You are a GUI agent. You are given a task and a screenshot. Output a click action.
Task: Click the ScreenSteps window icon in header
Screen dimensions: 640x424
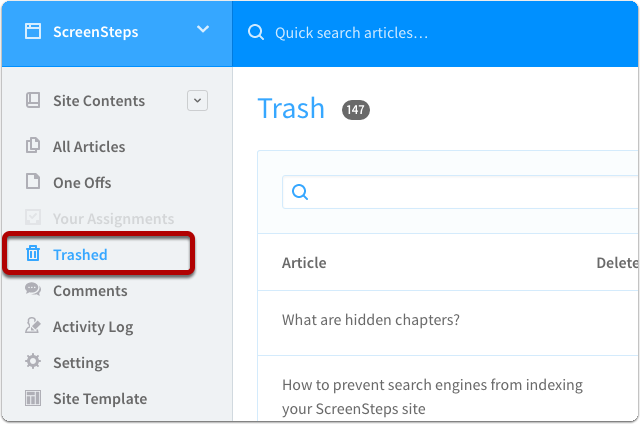[33, 31]
